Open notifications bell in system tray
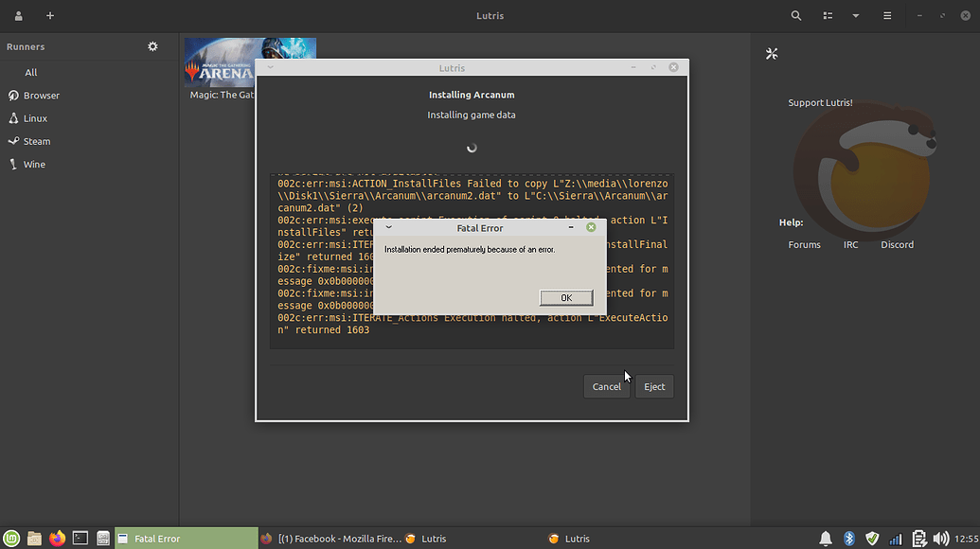 (826, 539)
